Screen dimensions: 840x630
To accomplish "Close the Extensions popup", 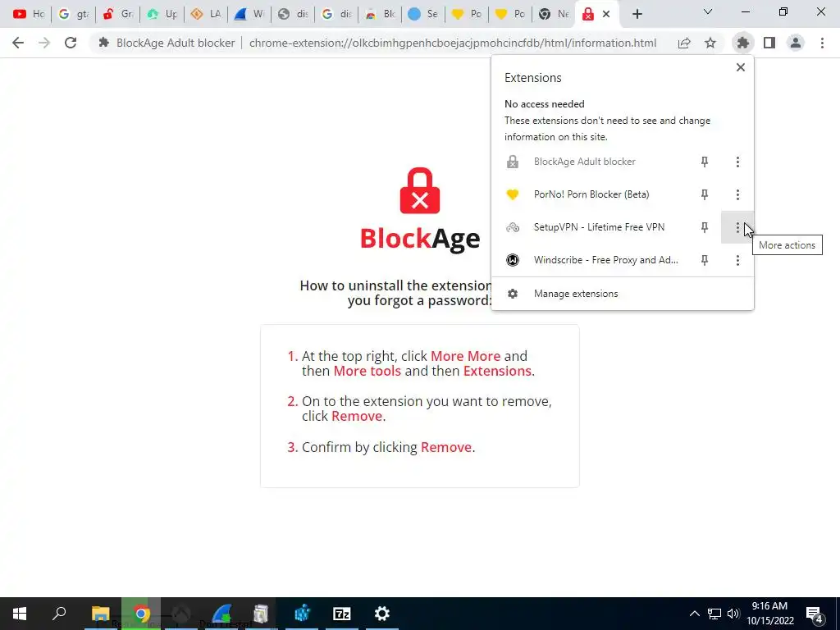I will tap(741, 67).
